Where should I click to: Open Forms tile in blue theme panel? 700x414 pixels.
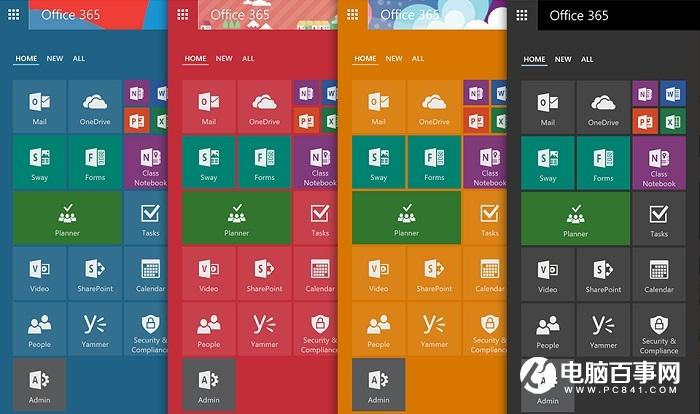[95, 162]
